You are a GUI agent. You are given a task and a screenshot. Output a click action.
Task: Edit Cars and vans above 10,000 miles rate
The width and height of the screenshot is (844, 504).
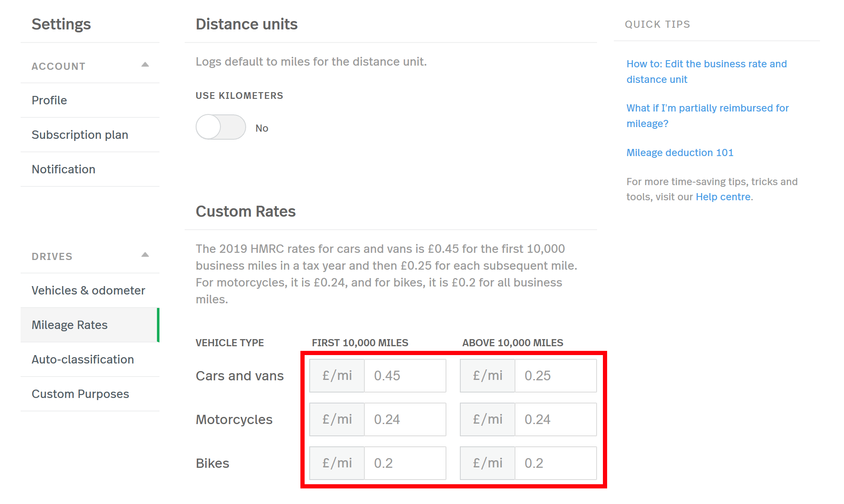(555, 376)
